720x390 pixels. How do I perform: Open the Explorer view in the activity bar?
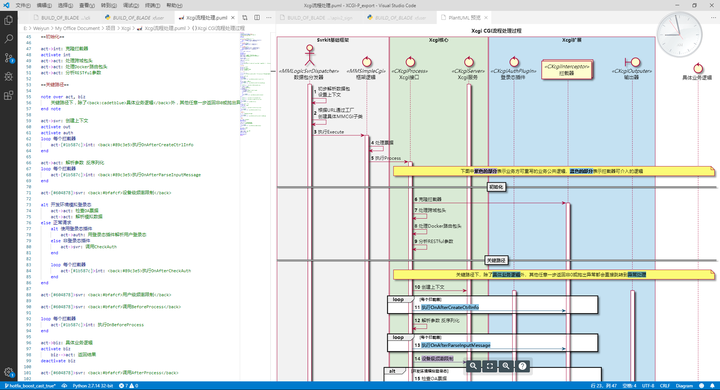click(x=8, y=20)
